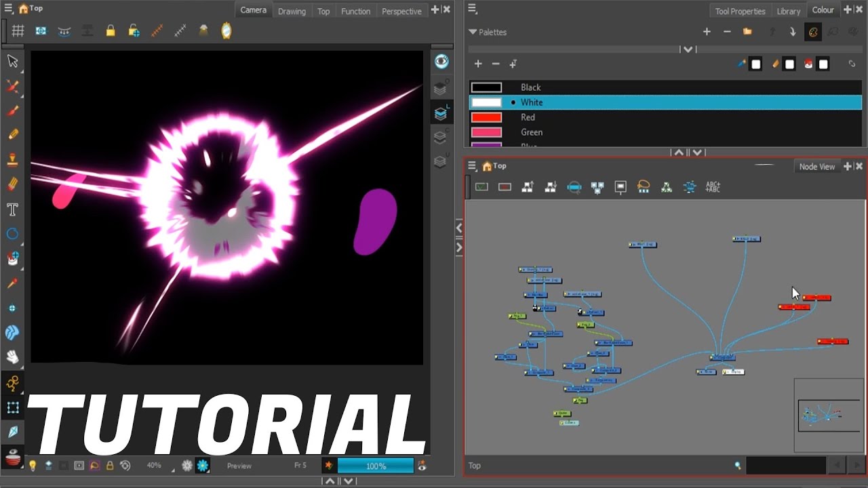The image size is (868, 488).
Task: Click the safe area icon in Camera toolbar
Action: [x=41, y=30]
